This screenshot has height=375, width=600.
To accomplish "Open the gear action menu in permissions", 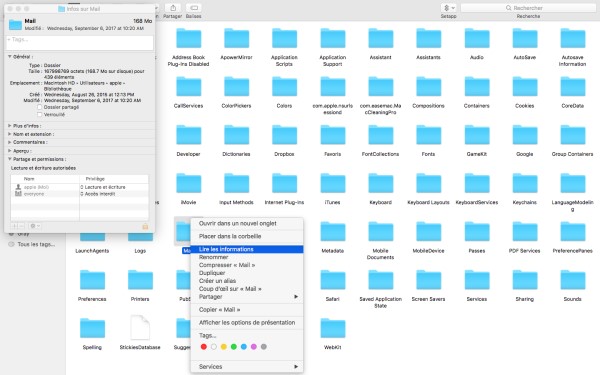I will (x=34, y=226).
